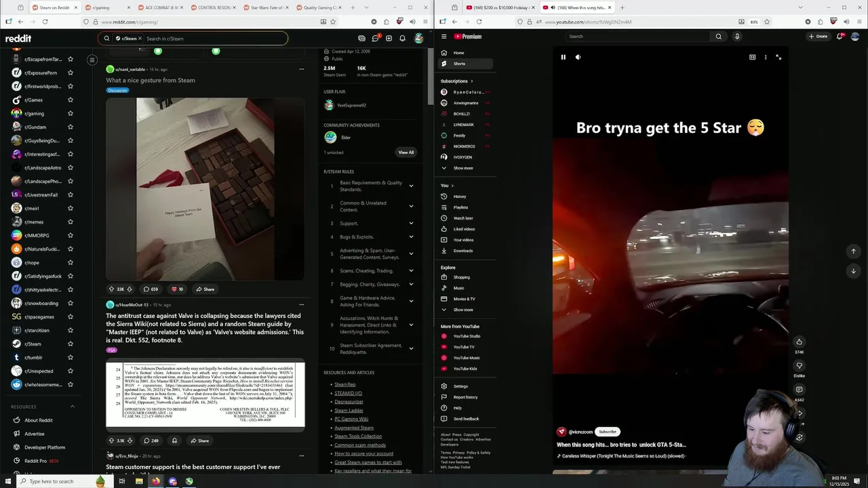Pause the YouTube Shorts video

pyautogui.click(x=563, y=57)
